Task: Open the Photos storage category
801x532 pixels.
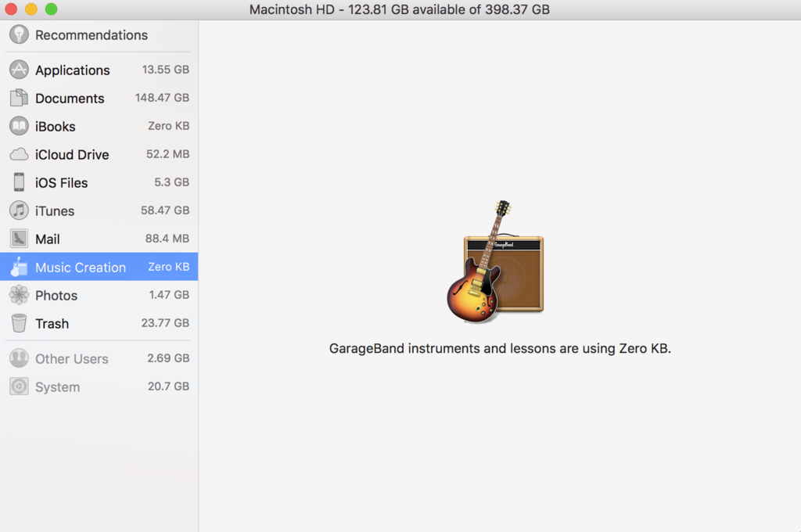Action: tap(56, 296)
